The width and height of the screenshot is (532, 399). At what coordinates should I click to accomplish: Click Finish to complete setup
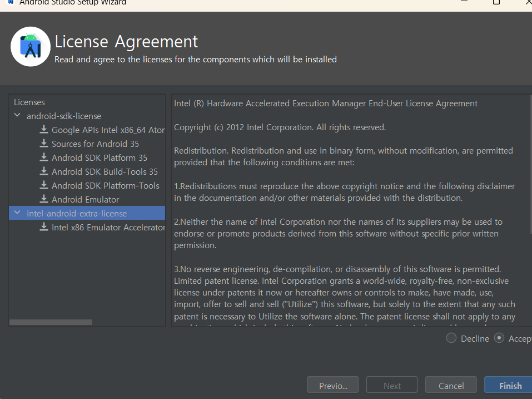tap(509, 386)
